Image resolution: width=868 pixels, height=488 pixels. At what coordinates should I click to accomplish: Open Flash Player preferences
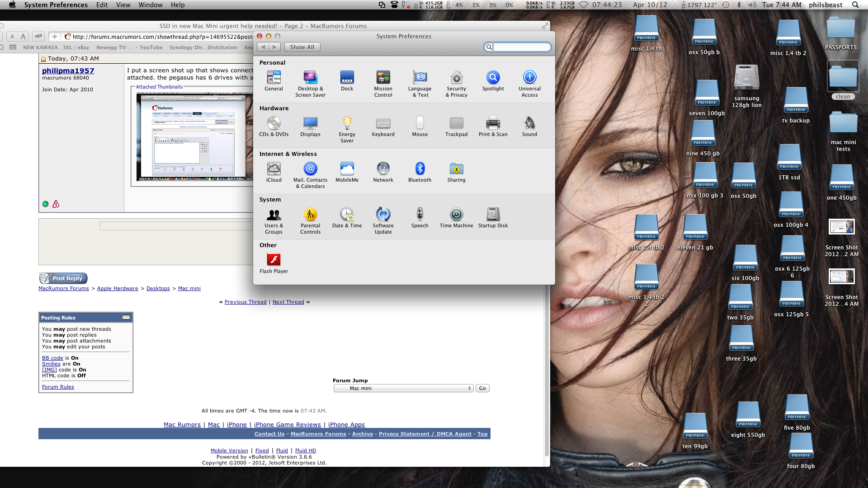coord(274,260)
